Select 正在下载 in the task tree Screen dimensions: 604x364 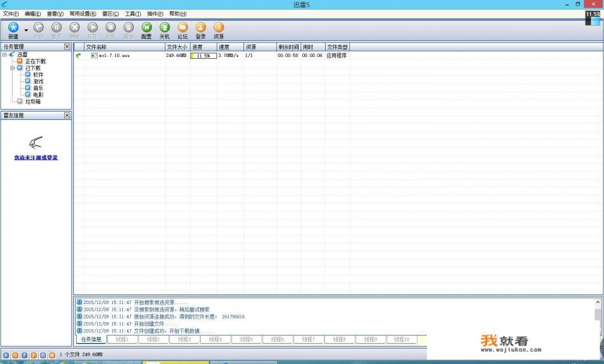(x=35, y=61)
